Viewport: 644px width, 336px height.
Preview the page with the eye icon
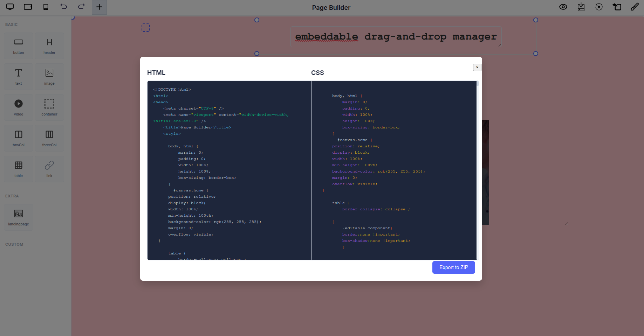coord(563,7)
